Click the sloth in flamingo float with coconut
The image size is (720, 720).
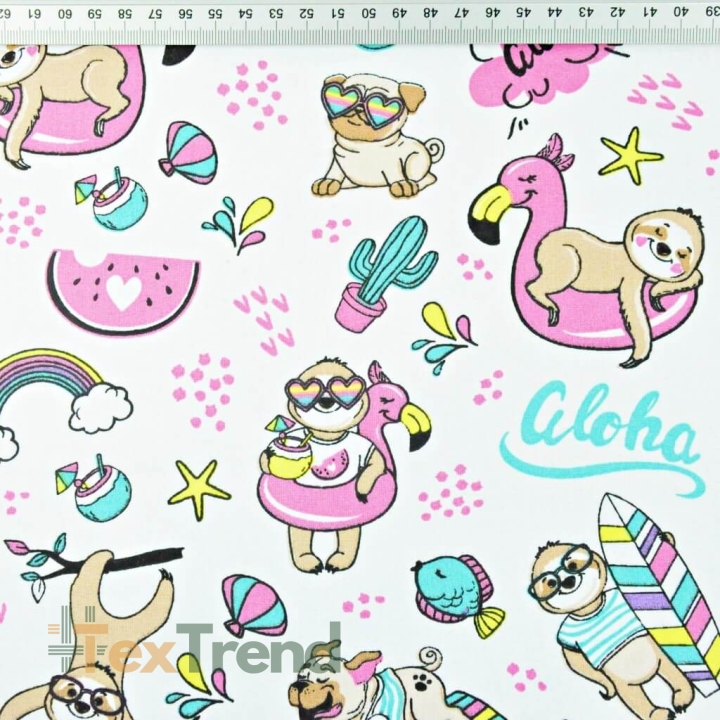click(342, 464)
